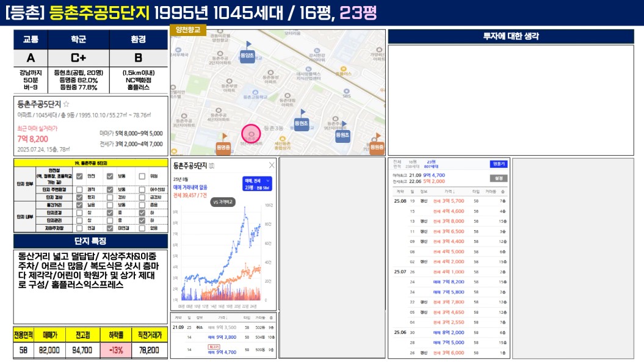Click the 등촌주공 2단지아파트 map pin
Image resolution: width=644 pixels, height=362 pixels.
pyautogui.click(x=220, y=54)
